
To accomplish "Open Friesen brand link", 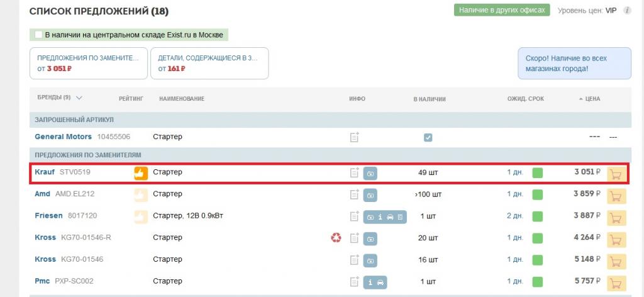I will point(49,215).
